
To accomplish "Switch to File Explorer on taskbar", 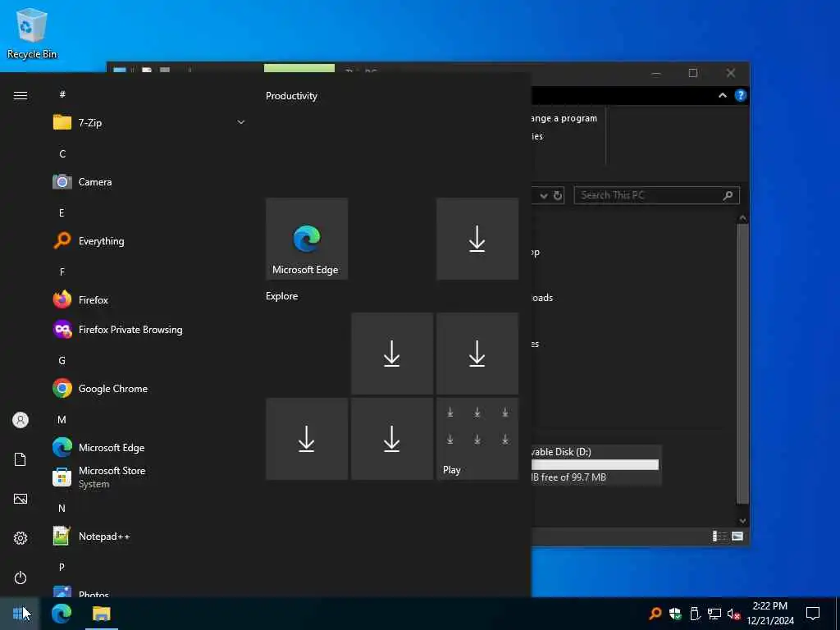I will [101, 614].
